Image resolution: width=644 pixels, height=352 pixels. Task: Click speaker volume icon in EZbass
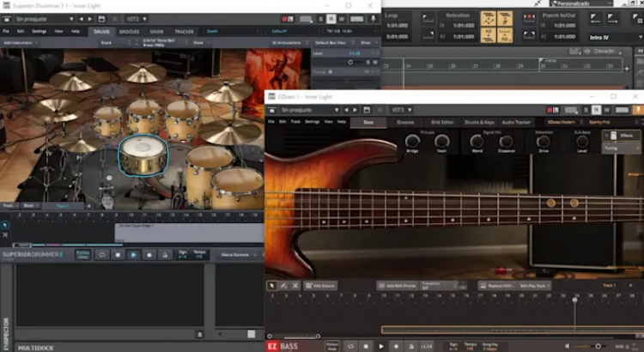click(x=568, y=346)
